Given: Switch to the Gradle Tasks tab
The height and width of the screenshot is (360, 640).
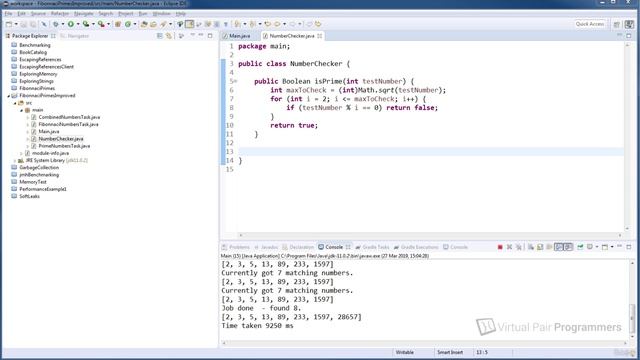Looking at the screenshot, I should (x=372, y=247).
